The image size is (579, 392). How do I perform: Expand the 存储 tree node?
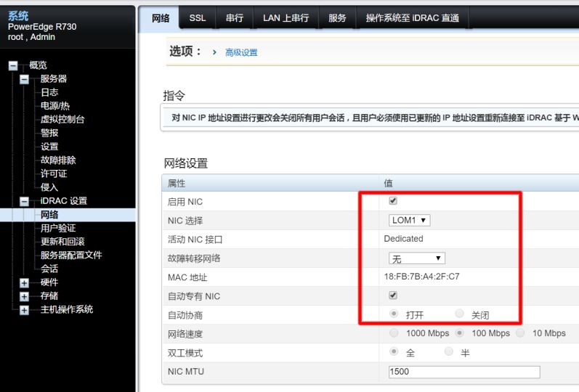tap(25, 296)
